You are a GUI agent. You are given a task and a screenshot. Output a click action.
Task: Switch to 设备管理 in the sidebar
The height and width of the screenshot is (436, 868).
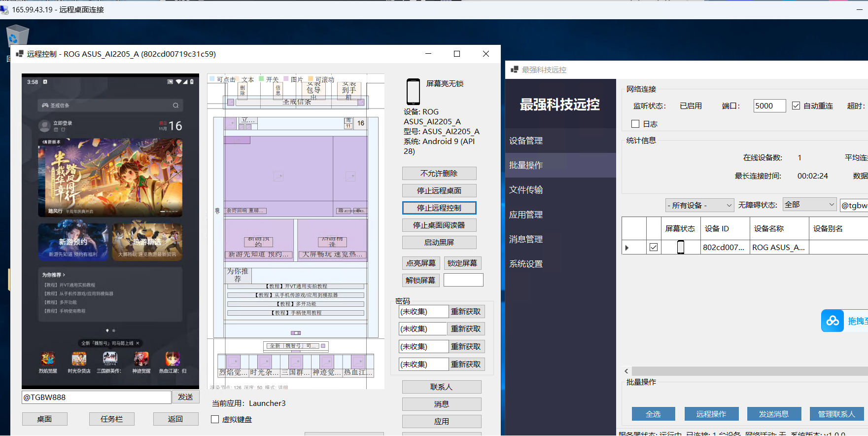(x=526, y=141)
